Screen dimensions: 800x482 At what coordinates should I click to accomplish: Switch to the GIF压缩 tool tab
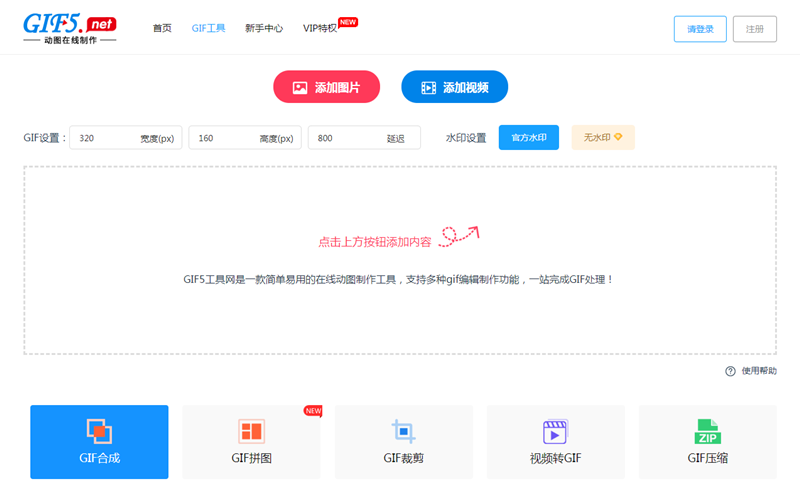pyautogui.click(x=708, y=442)
